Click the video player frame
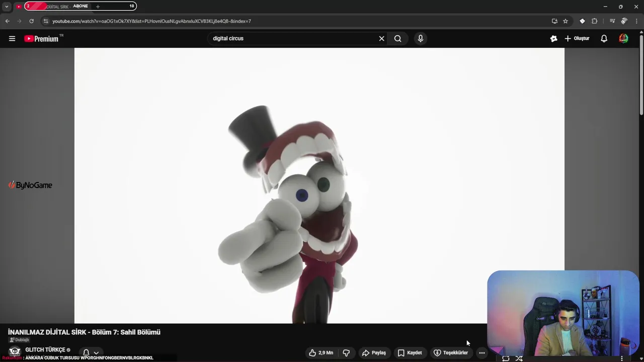Image resolution: width=644 pixels, height=362 pixels. tap(319, 186)
